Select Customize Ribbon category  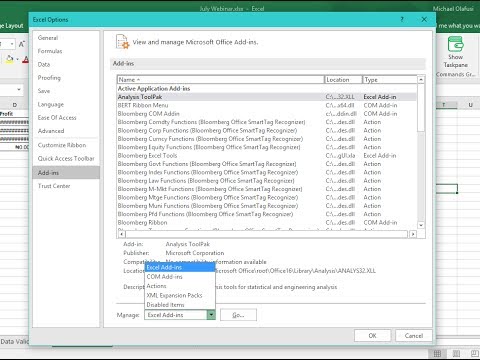tap(66, 145)
